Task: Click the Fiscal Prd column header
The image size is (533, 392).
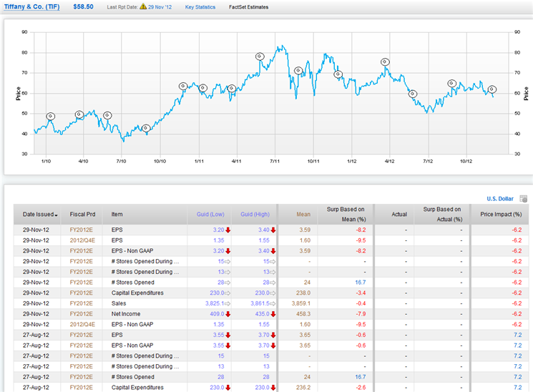Action: (82, 215)
